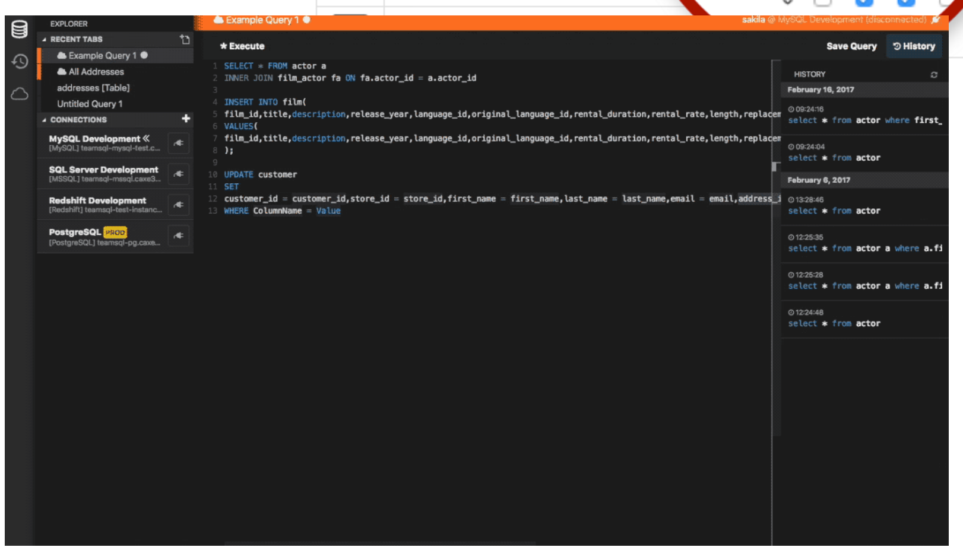
Task: Click the plug icon on Redshift Development connection
Action: pos(178,205)
